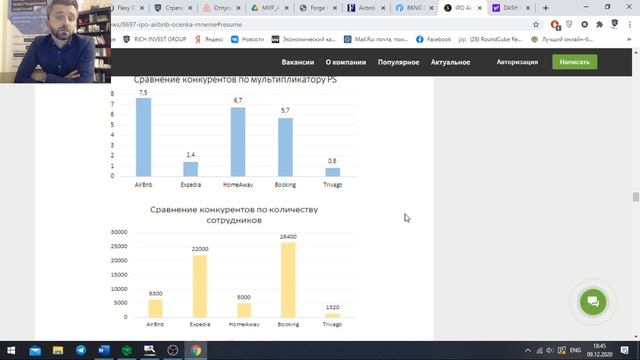Open the green cube app in taskbar
Viewport: 640px width, 360px height.
click(127, 350)
